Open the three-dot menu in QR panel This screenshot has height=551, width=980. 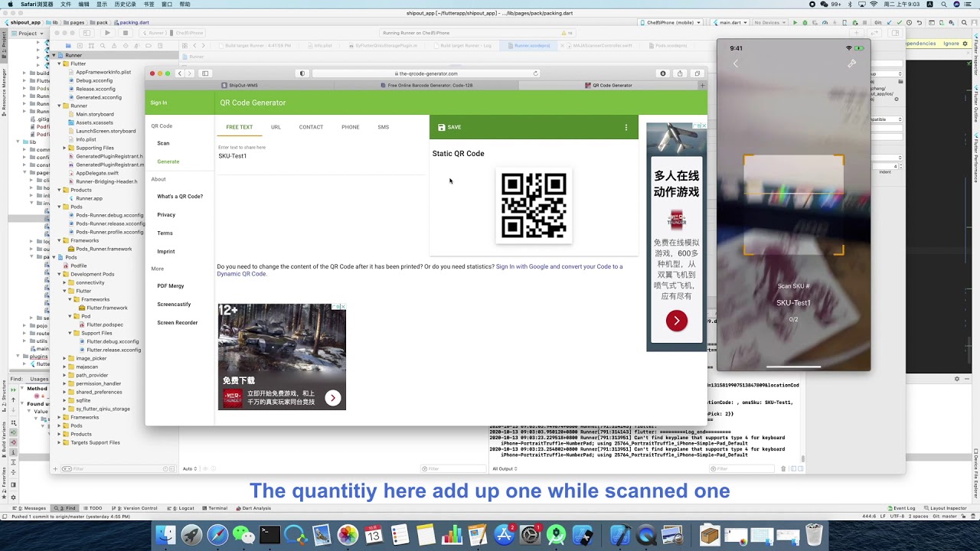point(626,127)
